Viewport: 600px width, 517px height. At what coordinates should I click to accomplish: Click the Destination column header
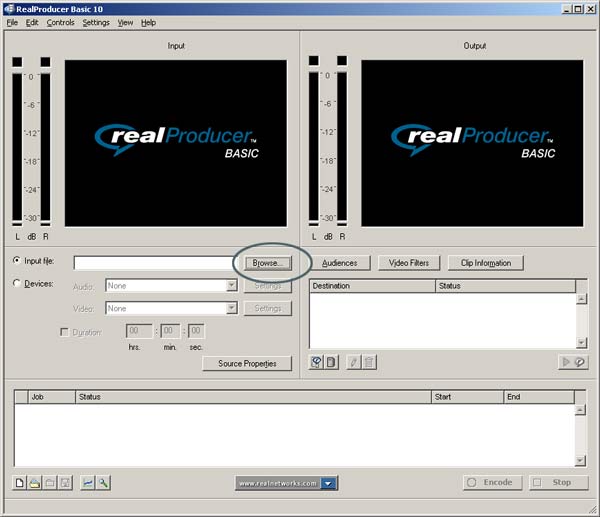click(x=372, y=286)
